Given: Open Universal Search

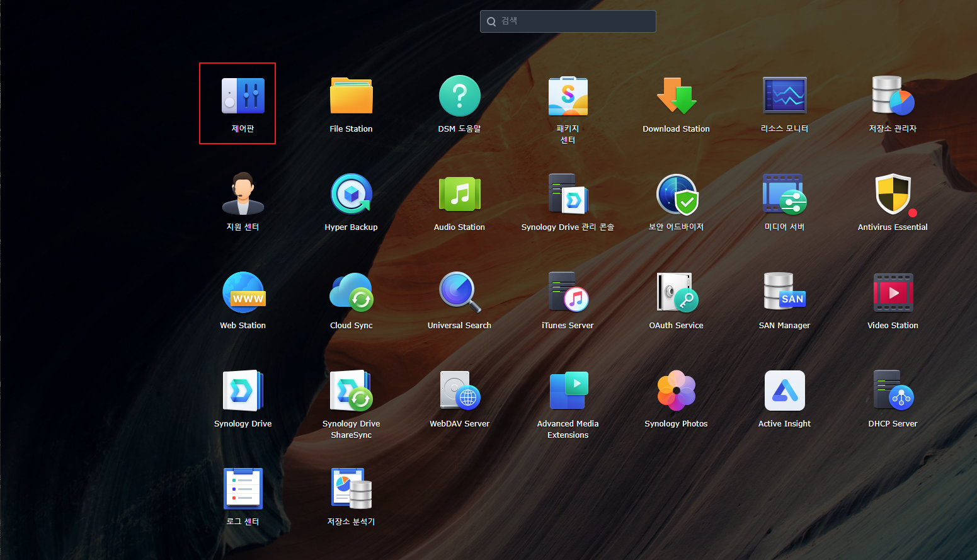Looking at the screenshot, I should (x=460, y=292).
